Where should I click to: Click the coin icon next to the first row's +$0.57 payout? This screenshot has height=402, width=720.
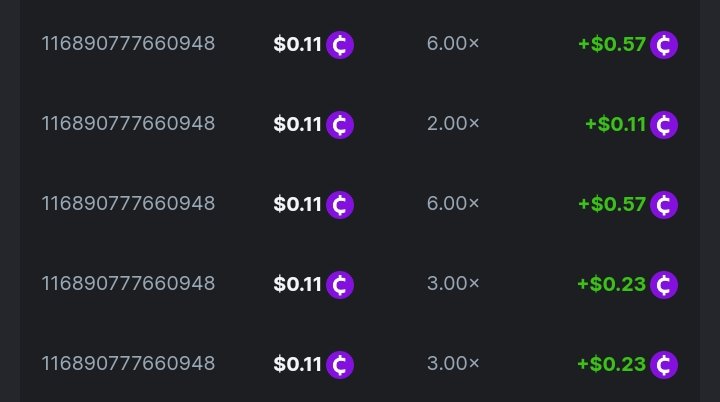(664, 45)
